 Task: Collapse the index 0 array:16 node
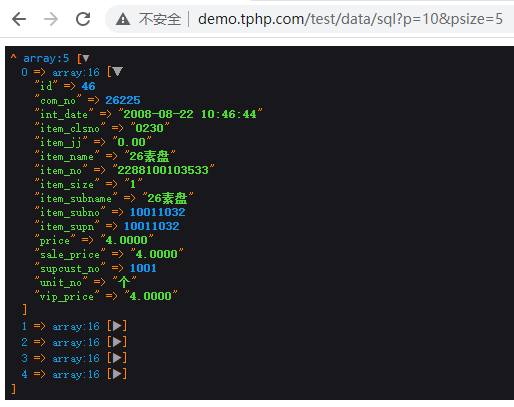(x=117, y=72)
